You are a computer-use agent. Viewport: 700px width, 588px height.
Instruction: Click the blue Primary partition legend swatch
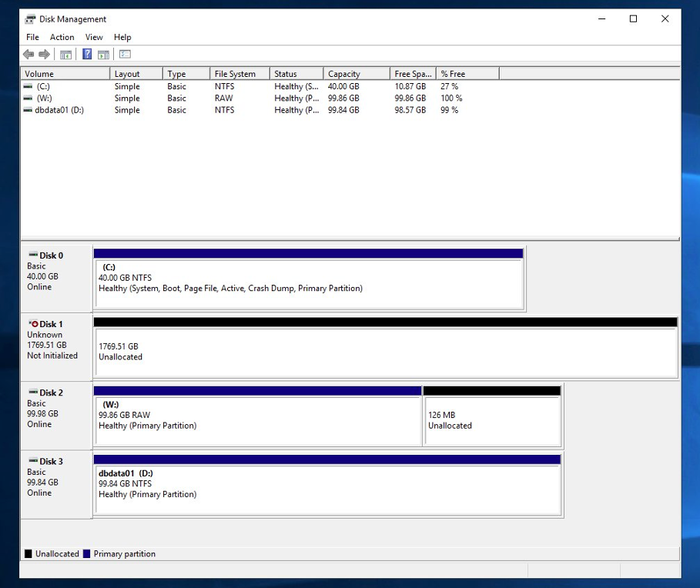tap(86, 553)
